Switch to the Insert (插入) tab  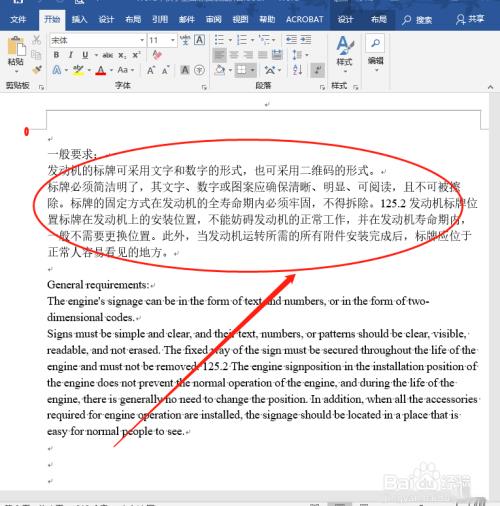pyautogui.click(x=79, y=19)
